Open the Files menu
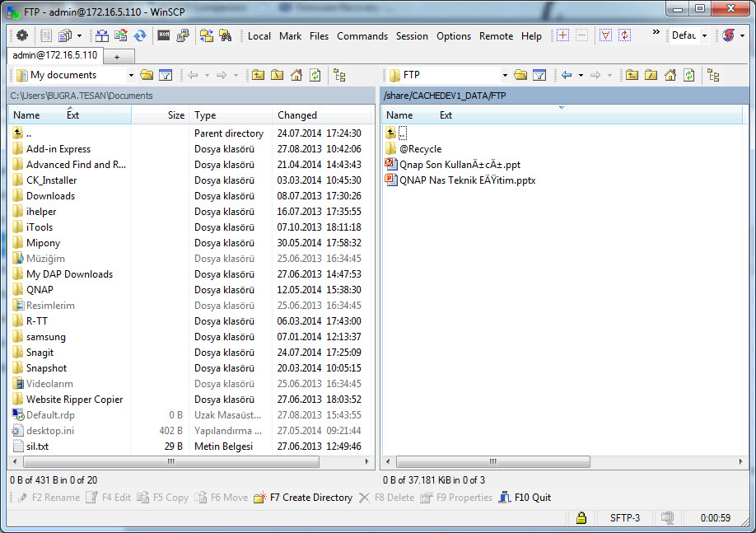This screenshot has height=533, width=756. click(320, 36)
